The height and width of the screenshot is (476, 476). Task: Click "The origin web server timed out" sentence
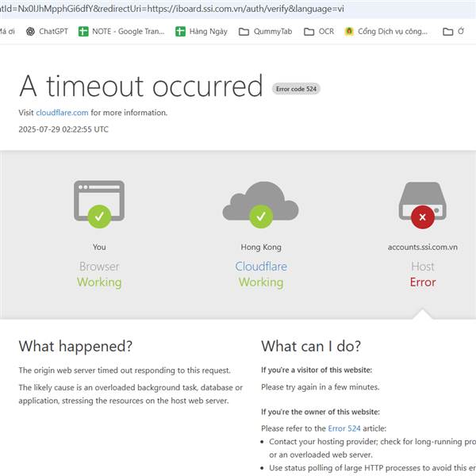click(125, 370)
